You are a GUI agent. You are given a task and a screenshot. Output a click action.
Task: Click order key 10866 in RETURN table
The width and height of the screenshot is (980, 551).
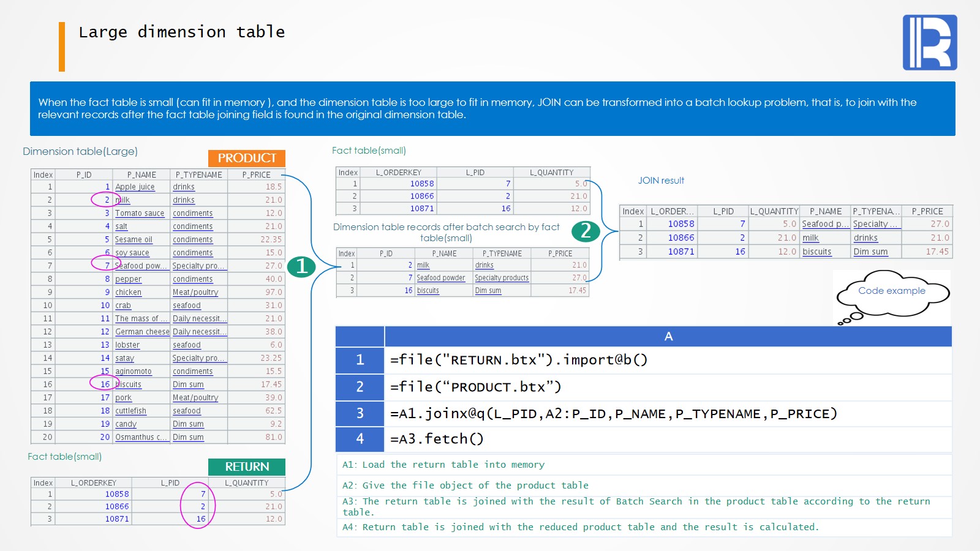[116, 506]
